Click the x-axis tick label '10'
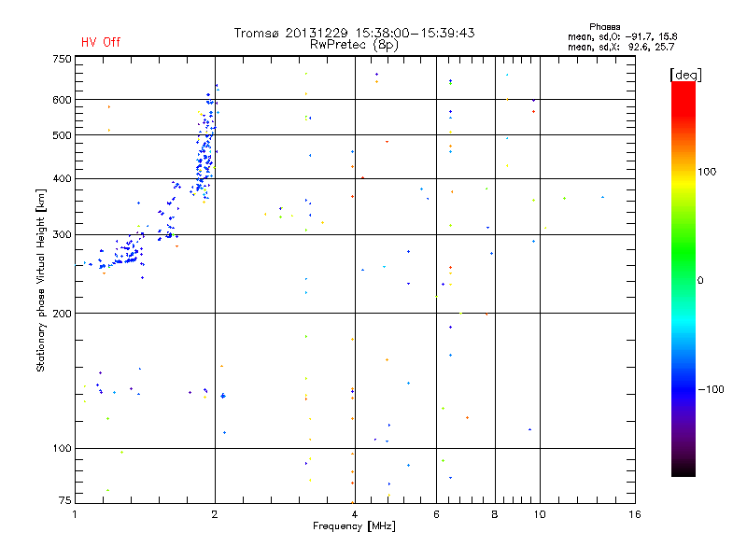Viewport: 747px width, 560px height. 540,514
